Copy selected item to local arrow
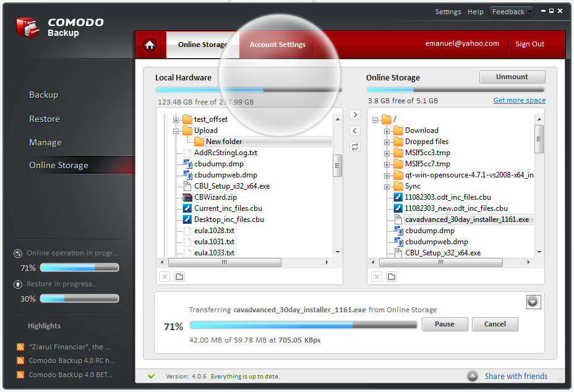Image resolution: width=574 pixels, height=392 pixels. point(354,130)
